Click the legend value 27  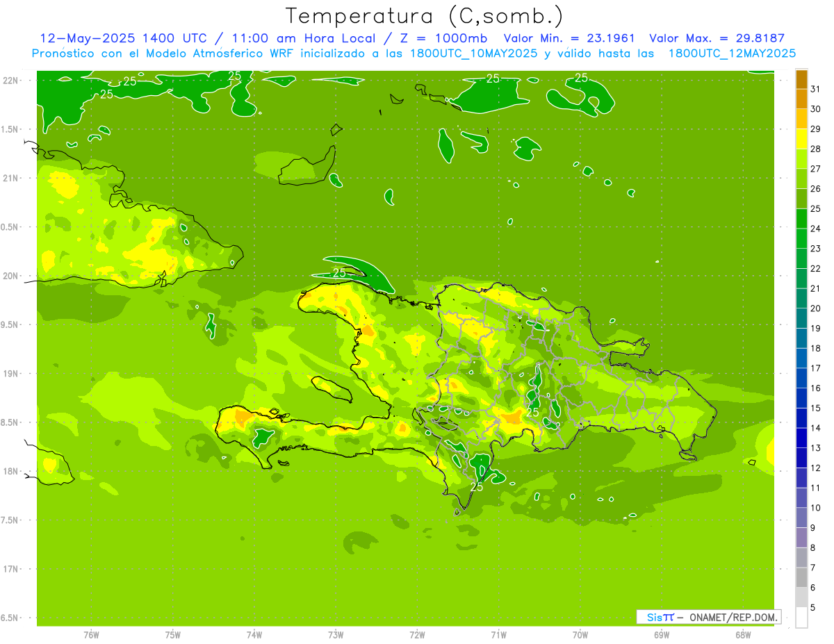(815, 169)
